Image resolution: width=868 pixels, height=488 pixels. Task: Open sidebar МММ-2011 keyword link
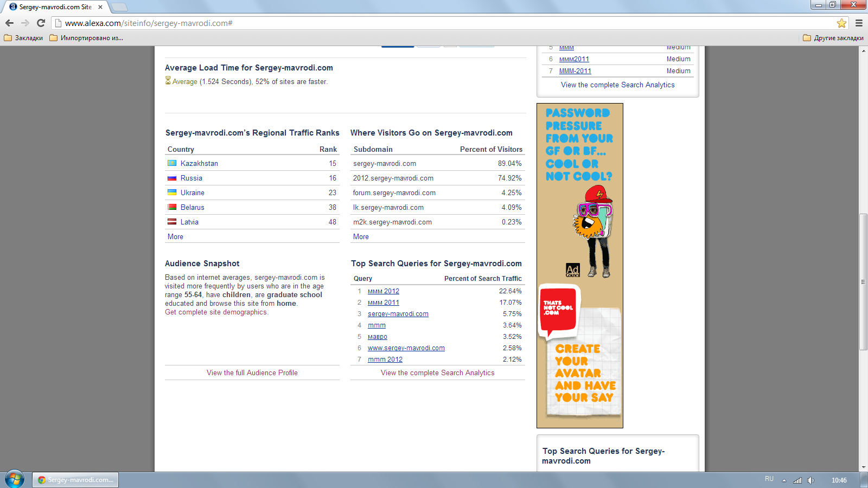(575, 71)
